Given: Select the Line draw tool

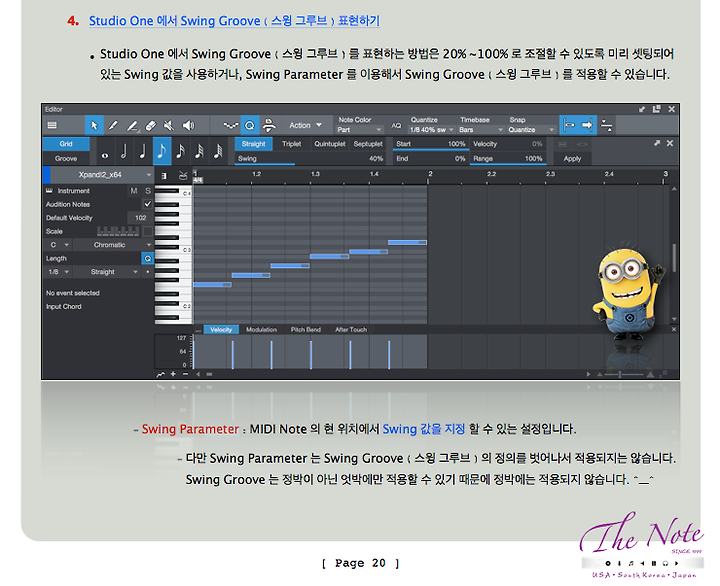Looking at the screenshot, I should (132, 125).
